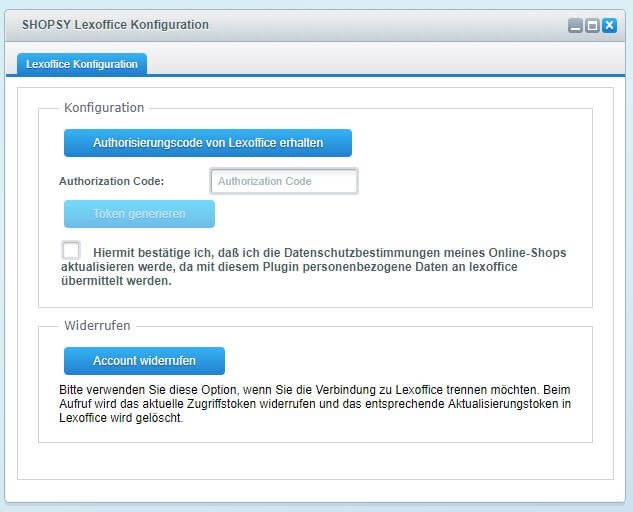Viewport: 633px width, 512px height.
Task: Switch to the Lexoffice Konfiguration tab
Action: 82,64
